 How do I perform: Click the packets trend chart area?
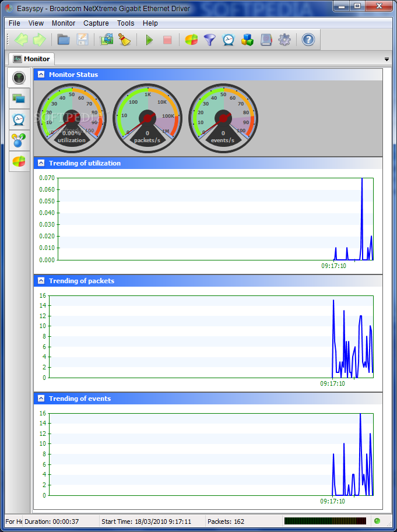point(211,337)
